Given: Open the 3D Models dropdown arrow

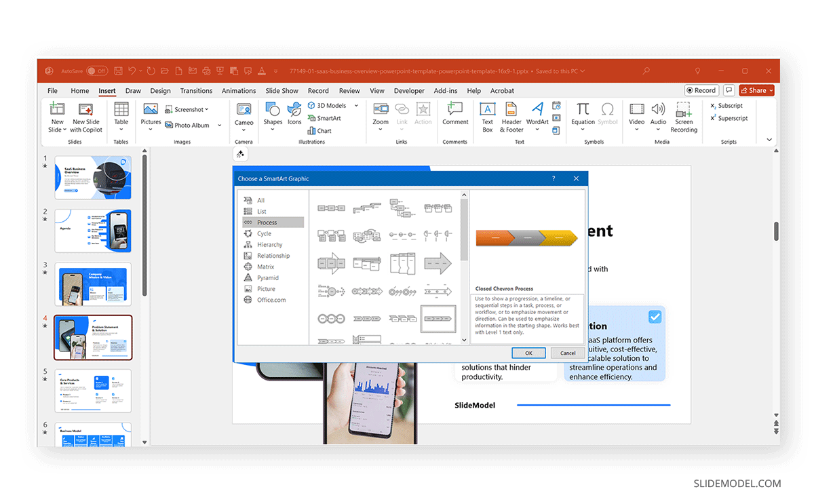Looking at the screenshot, I should (x=356, y=105).
